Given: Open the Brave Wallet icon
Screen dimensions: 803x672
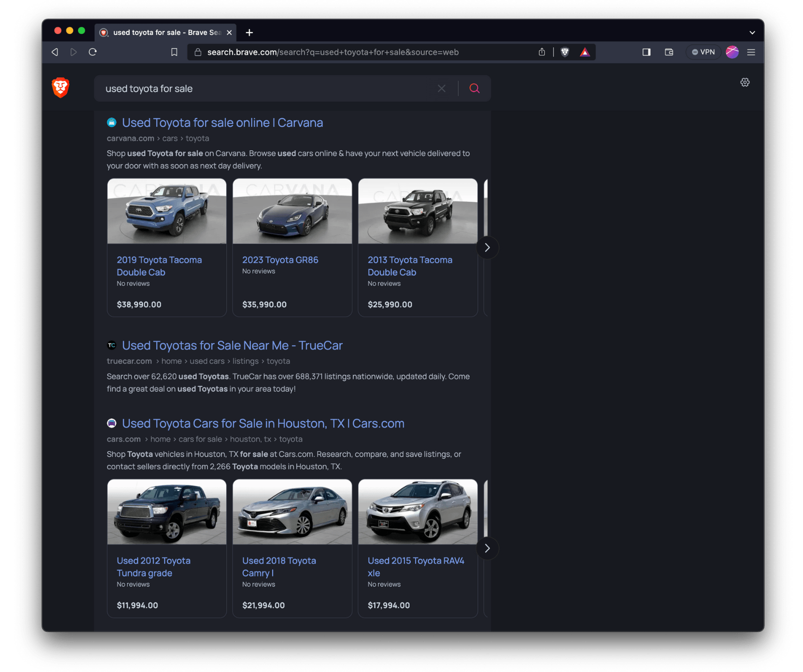Looking at the screenshot, I should (x=669, y=52).
